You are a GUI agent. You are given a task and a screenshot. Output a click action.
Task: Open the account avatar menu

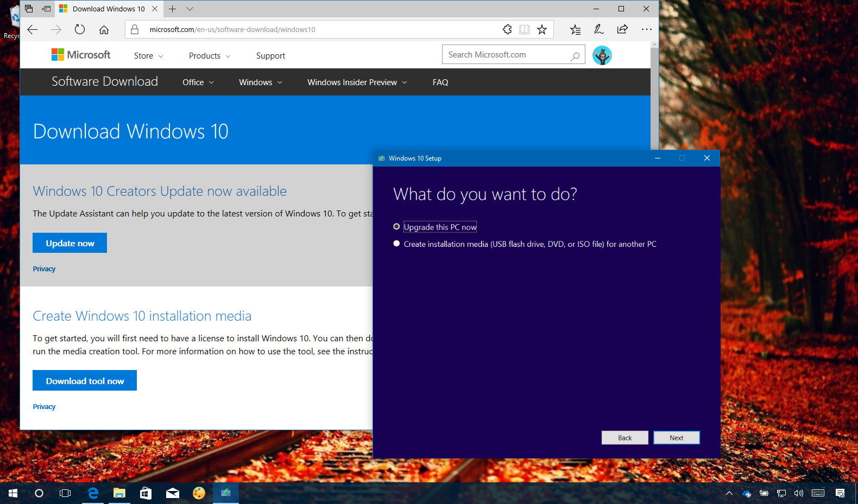pyautogui.click(x=602, y=55)
